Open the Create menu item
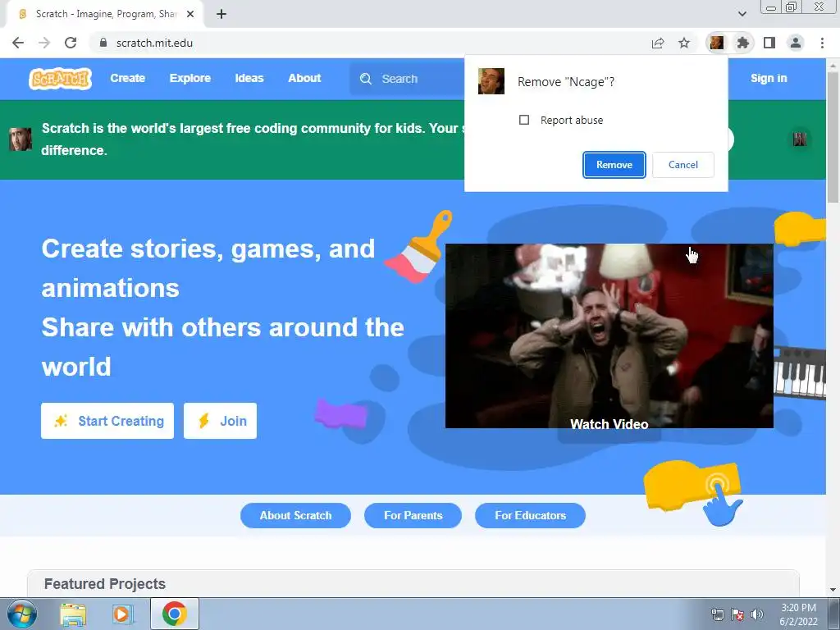 127,78
